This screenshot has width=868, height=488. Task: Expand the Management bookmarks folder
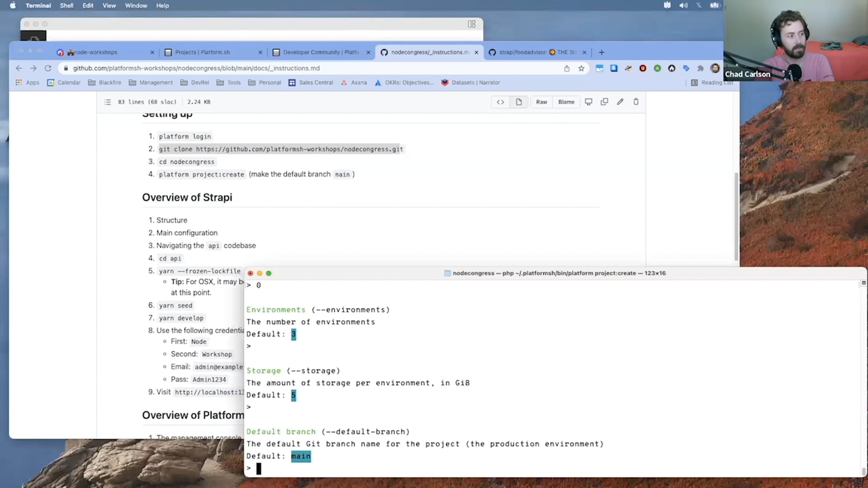[151, 82]
